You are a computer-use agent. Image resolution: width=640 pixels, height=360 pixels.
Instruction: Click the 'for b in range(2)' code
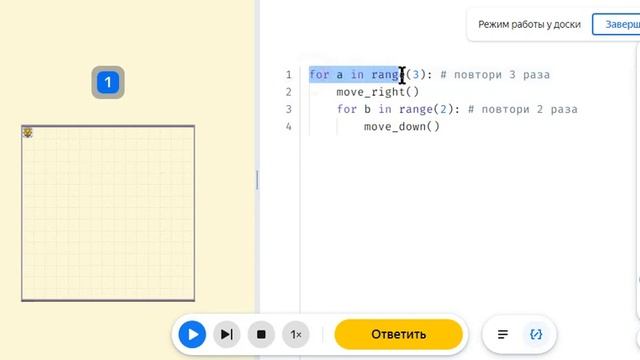(398, 109)
